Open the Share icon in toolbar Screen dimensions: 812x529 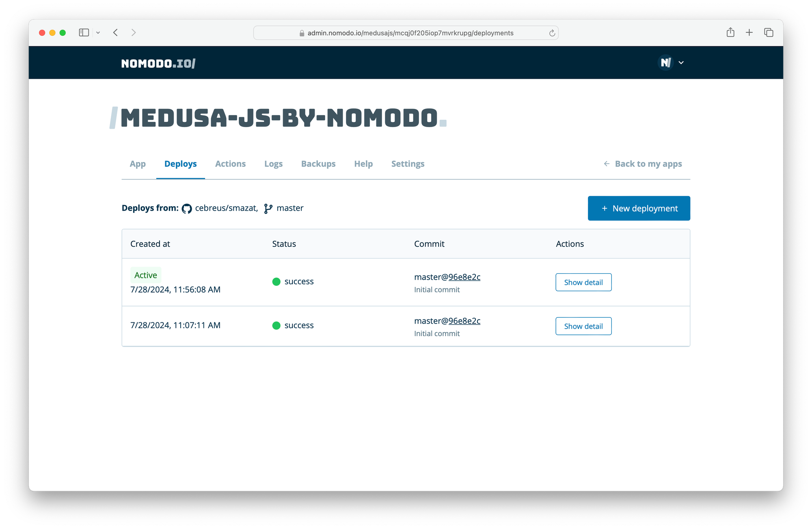[730, 32]
